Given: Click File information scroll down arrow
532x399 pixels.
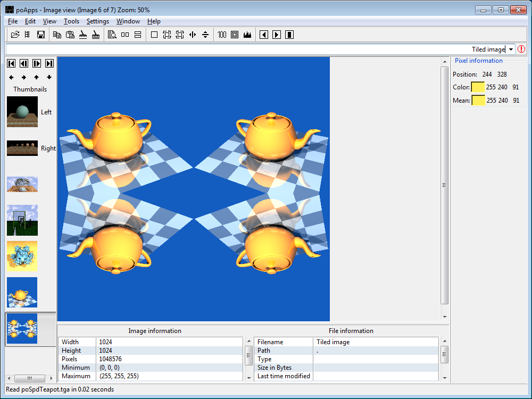Looking at the screenshot, I should 445,378.
